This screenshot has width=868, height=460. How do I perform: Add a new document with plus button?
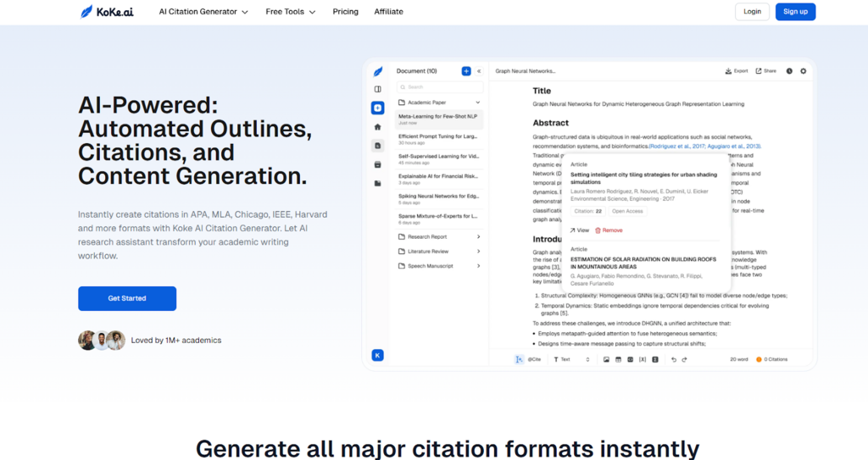coord(466,71)
